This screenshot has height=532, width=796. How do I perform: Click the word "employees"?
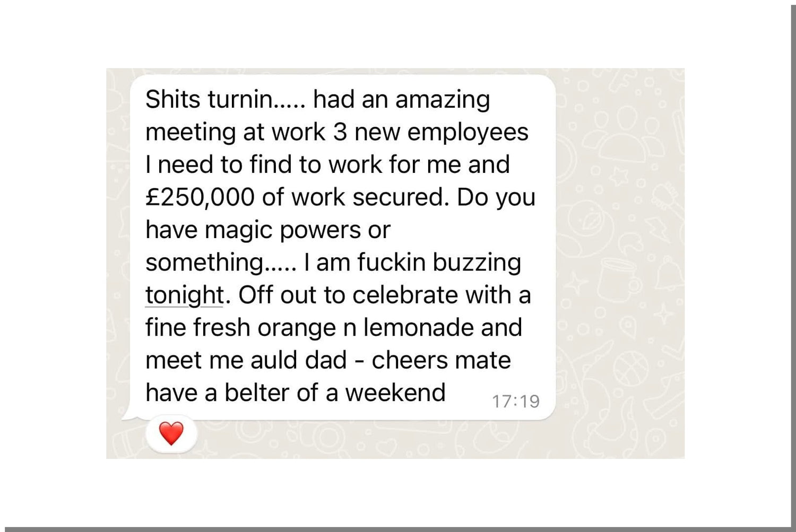(468, 132)
